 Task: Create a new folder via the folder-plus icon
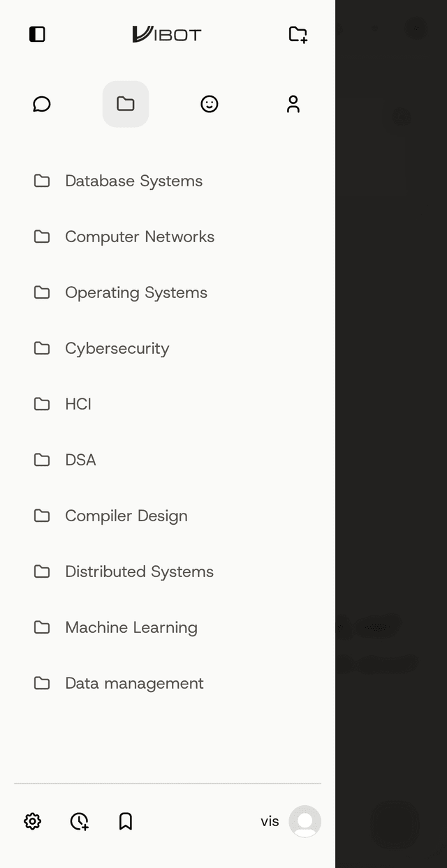pyautogui.click(x=298, y=33)
